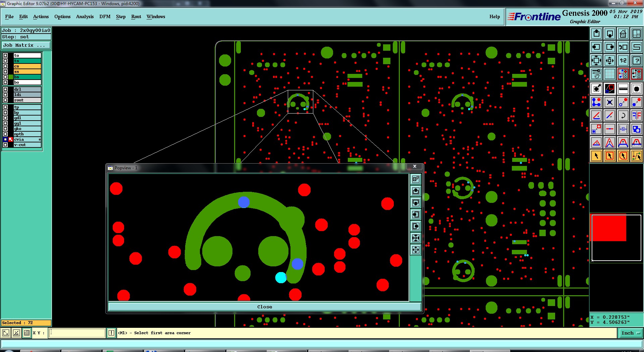
Task: Open the Help menu
Action: (494, 16)
